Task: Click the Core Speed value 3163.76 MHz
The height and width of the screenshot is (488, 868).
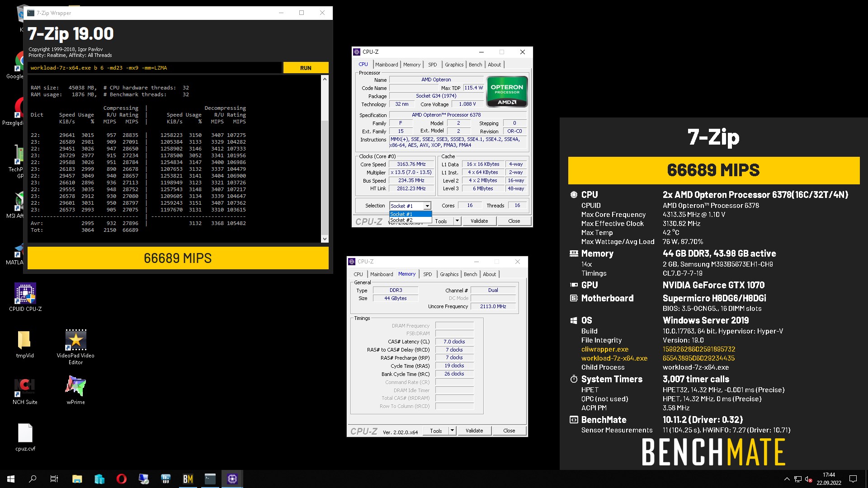Action: (411, 164)
